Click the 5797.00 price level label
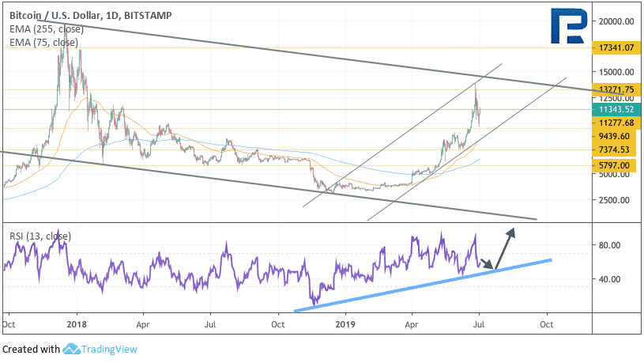 (x=614, y=165)
